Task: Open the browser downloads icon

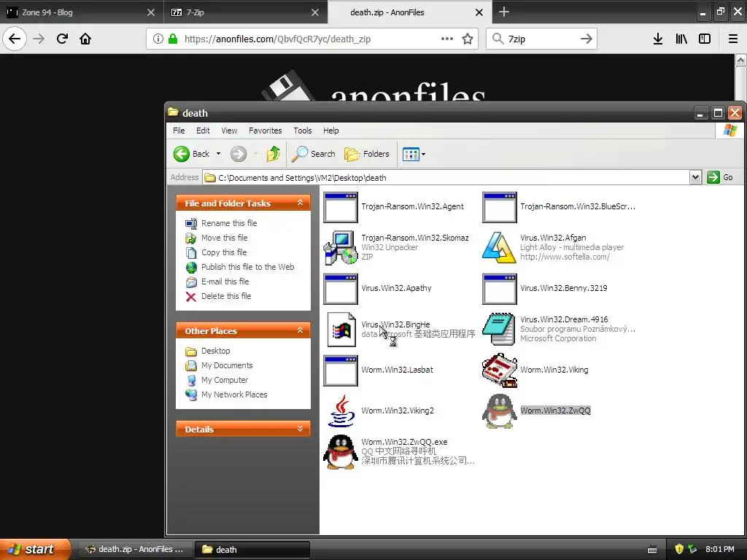Action: tap(658, 39)
